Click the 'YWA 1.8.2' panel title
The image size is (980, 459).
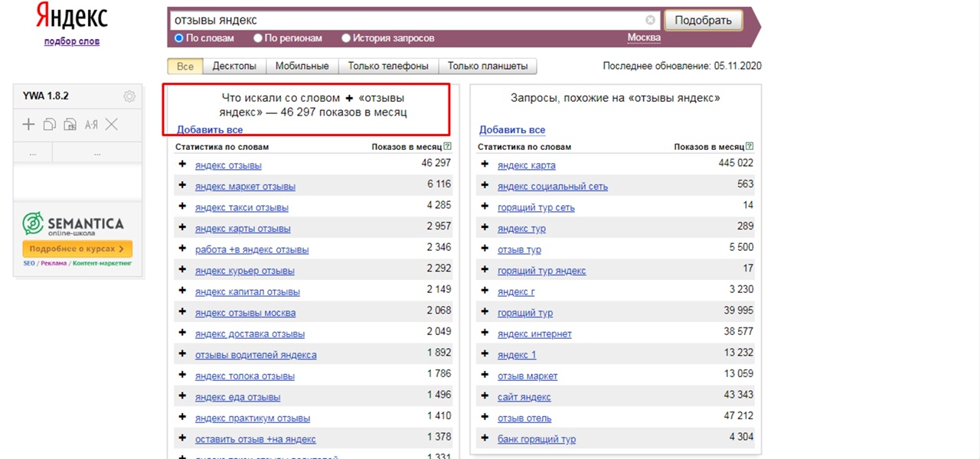point(46,96)
